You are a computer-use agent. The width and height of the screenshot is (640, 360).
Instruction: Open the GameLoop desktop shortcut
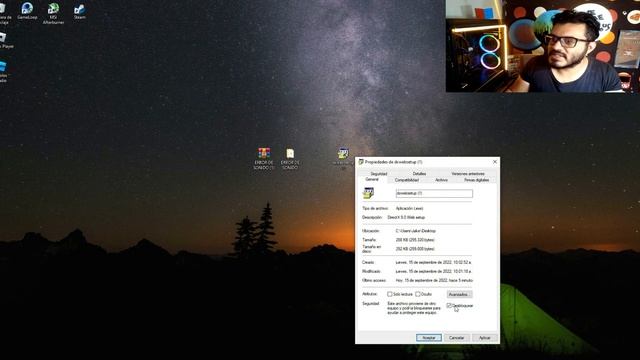coord(27,11)
